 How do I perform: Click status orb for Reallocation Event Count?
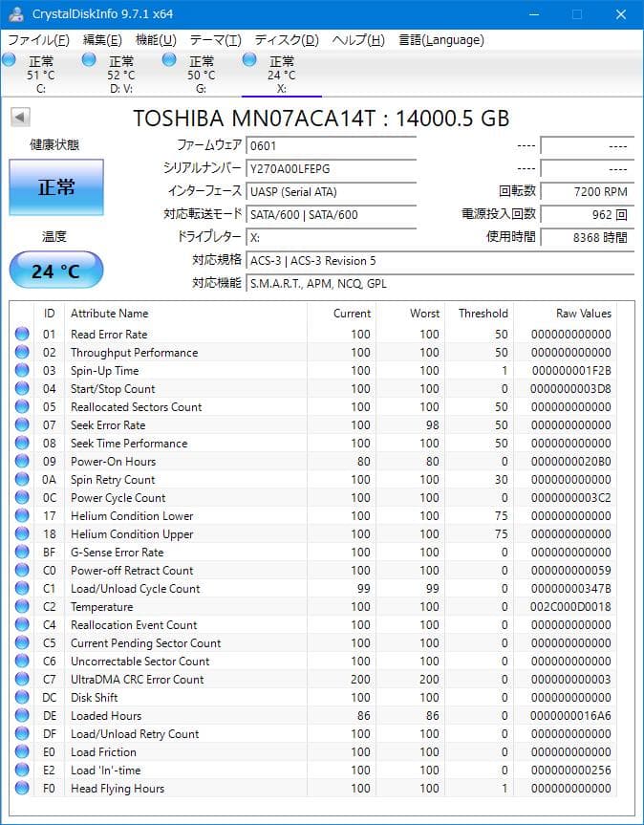22,624
